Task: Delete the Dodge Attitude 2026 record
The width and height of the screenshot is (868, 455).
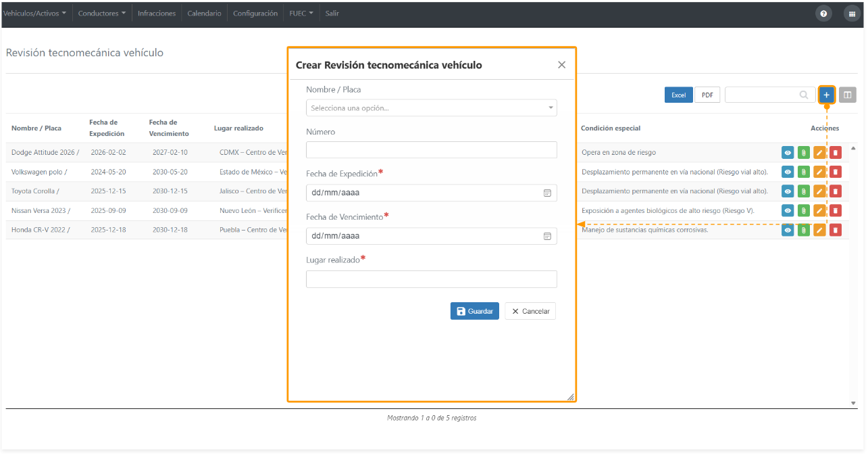Action: [836, 153]
